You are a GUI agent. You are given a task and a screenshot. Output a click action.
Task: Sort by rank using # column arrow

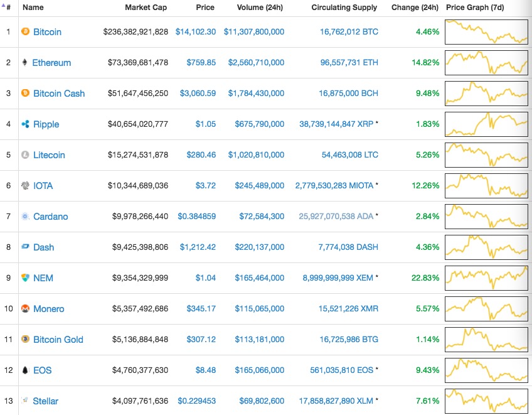point(8,8)
